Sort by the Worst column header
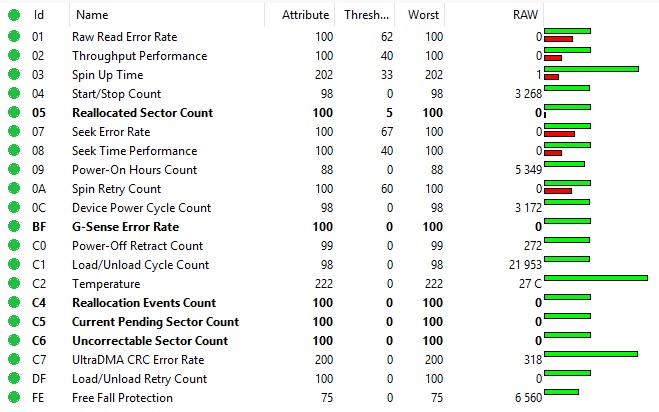Image resolution: width=659 pixels, height=412 pixels. point(423,15)
